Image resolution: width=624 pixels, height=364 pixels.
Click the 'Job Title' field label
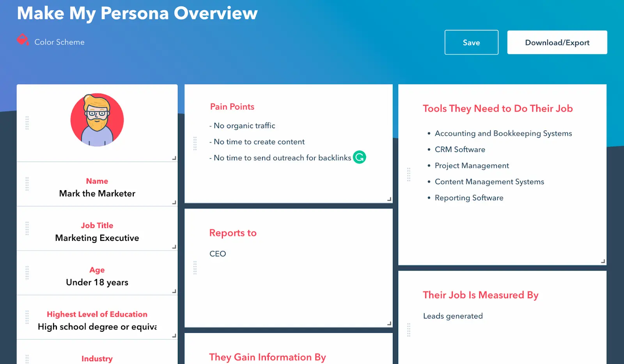click(97, 226)
